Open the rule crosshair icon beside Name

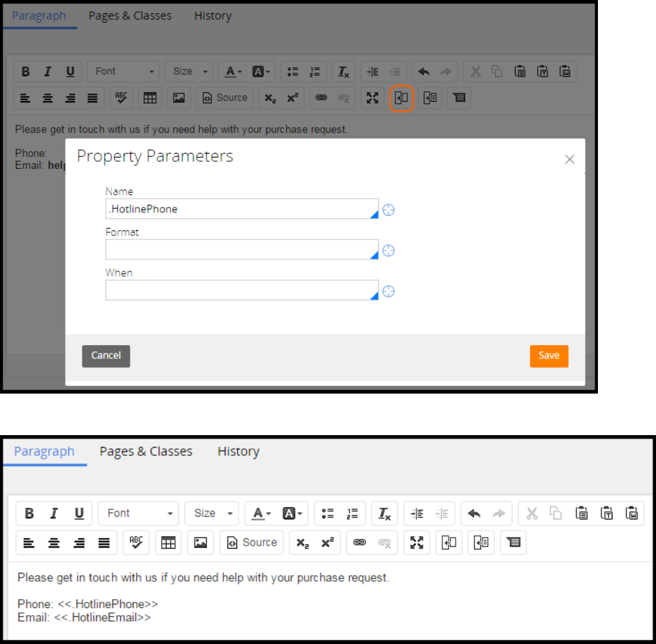[x=388, y=210]
